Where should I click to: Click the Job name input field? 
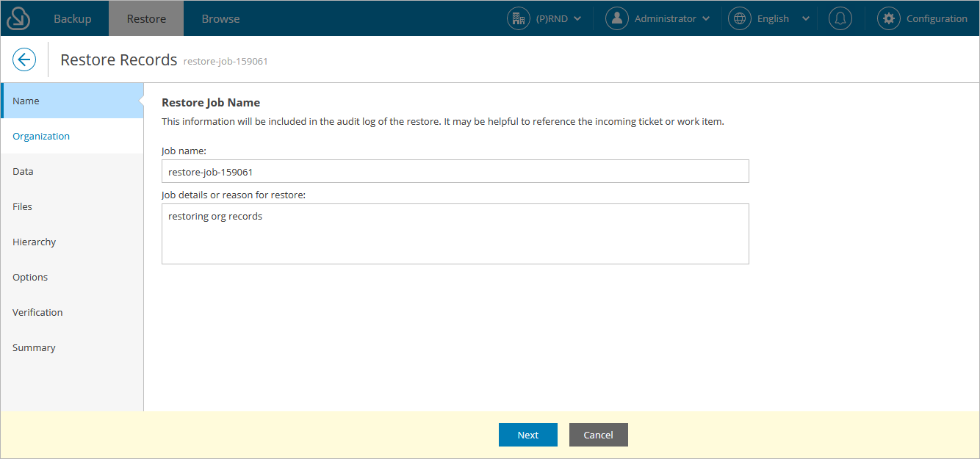[455, 171]
